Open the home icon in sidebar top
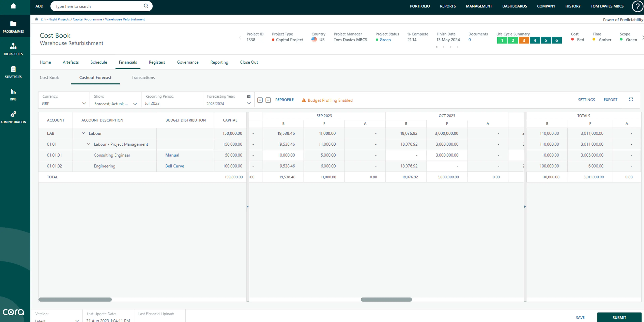 [x=13, y=6]
